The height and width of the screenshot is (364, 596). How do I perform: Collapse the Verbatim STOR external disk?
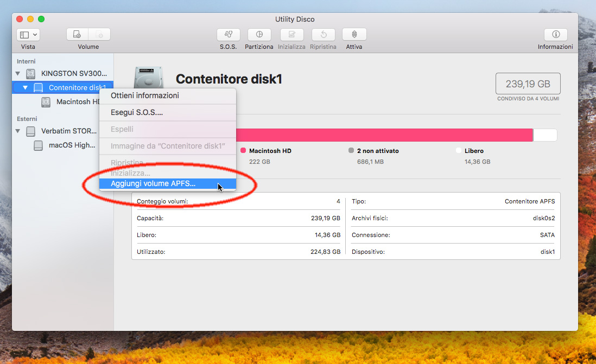[x=18, y=131]
